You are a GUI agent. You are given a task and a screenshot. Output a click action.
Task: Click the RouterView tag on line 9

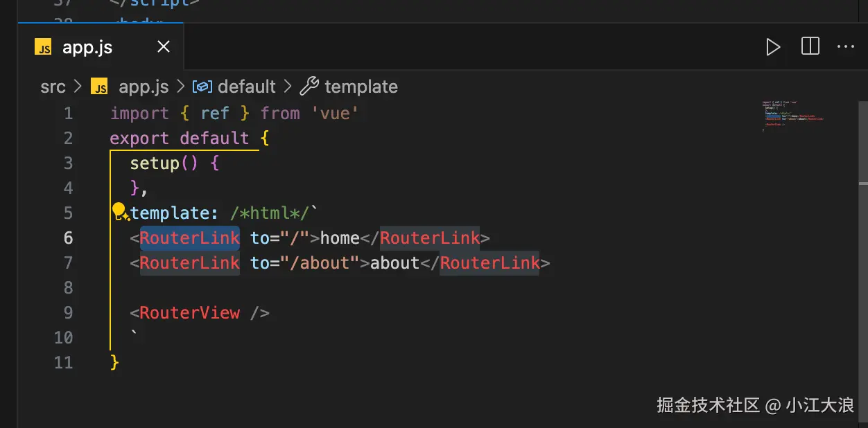(189, 313)
